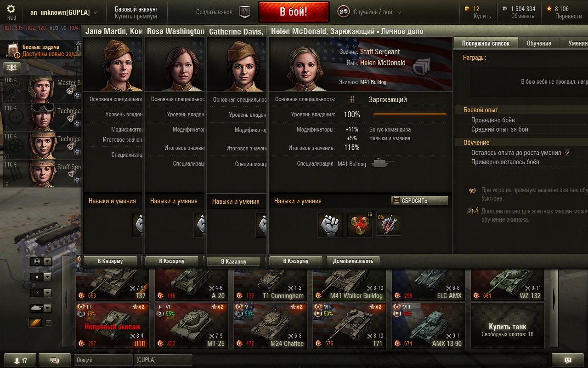Select the Staff Sergeant loader in crew list
588x368 pixels.
pyautogui.click(x=42, y=173)
